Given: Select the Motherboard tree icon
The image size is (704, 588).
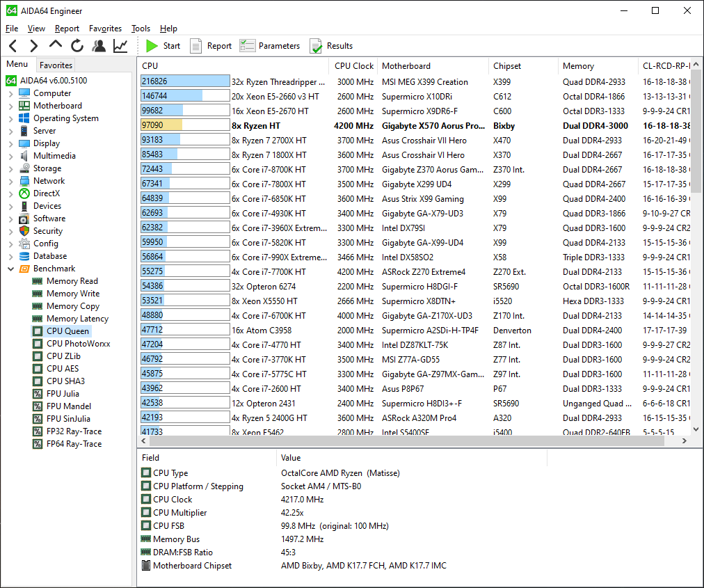Looking at the screenshot, I should click(x=24, y=106).
